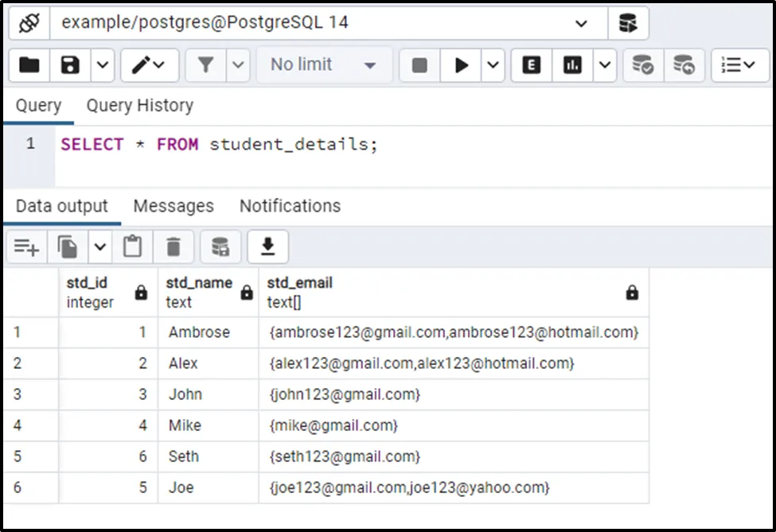Click the Rollback database icon
Viewport: 776px width, 532px height.
tap(684, 65)
